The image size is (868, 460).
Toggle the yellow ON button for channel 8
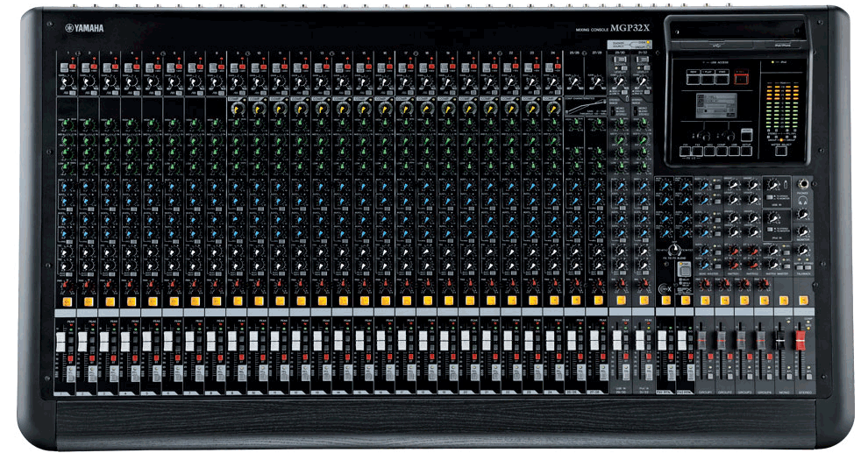tap(216, 301)
